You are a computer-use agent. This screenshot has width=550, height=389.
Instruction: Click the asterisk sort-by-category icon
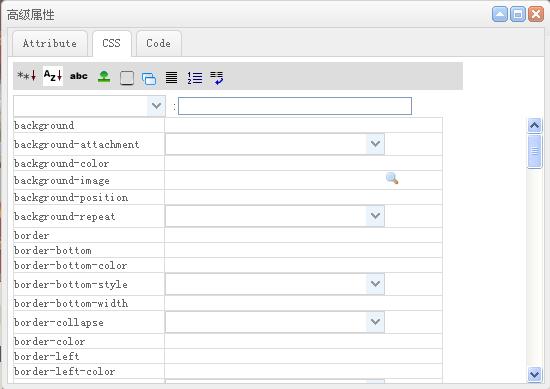pyautogui.click(x=27, y=76)
